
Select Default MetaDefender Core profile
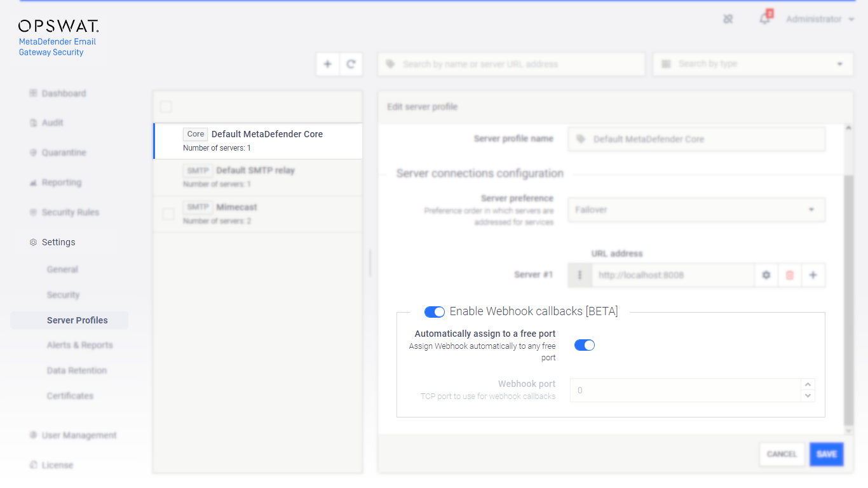click(258, 141)
